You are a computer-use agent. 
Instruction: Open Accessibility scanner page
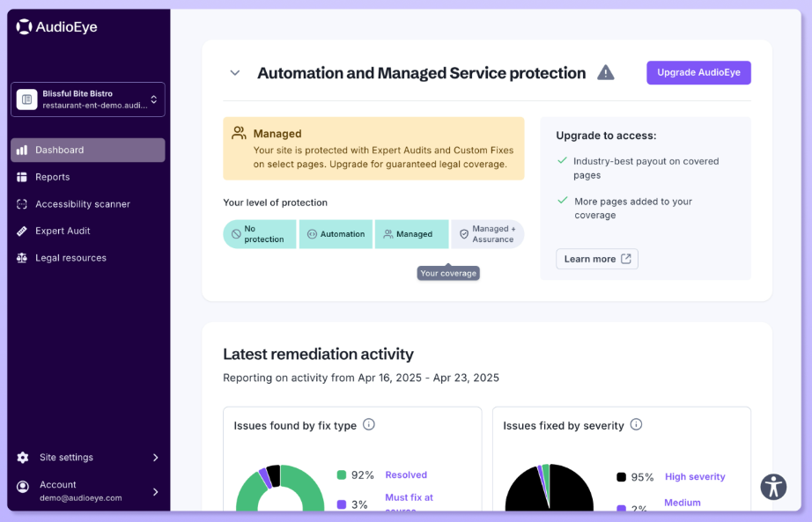coord(88,204)
